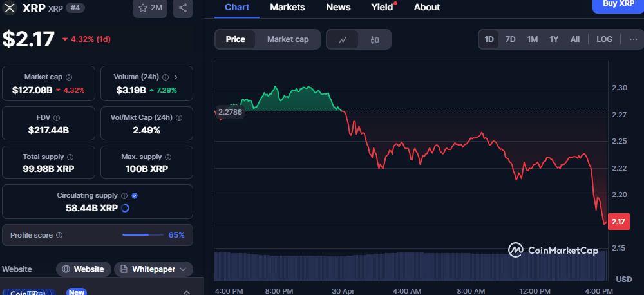Select the 1M time range
Image resolution: width=644 pixels, height=295 pixels.
coord(533,39)
